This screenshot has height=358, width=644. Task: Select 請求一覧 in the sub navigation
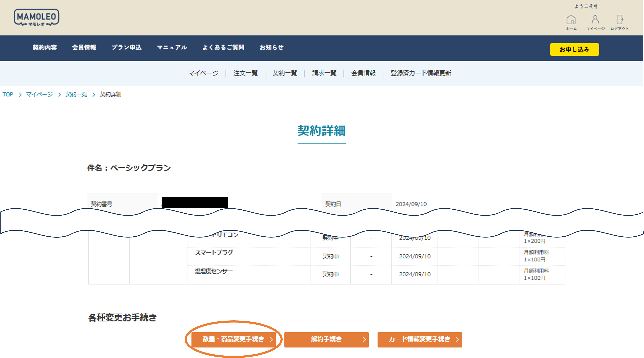pyautogui.click(x=324, y=73)
